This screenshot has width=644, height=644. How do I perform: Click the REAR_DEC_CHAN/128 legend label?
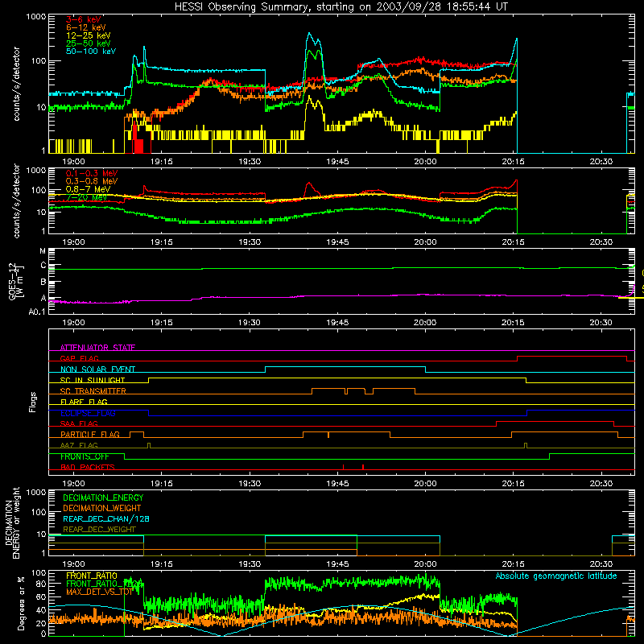[x=106, y=519]
